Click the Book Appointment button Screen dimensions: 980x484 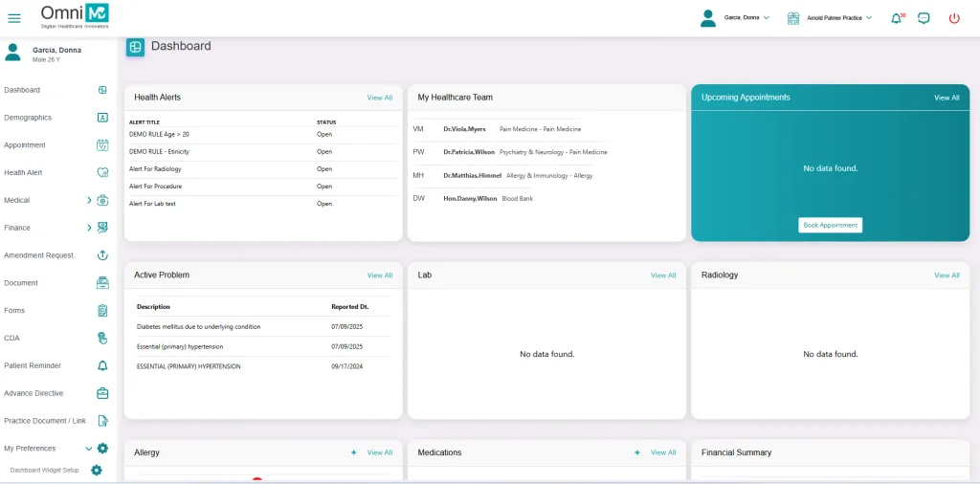(x=830, y=226)
